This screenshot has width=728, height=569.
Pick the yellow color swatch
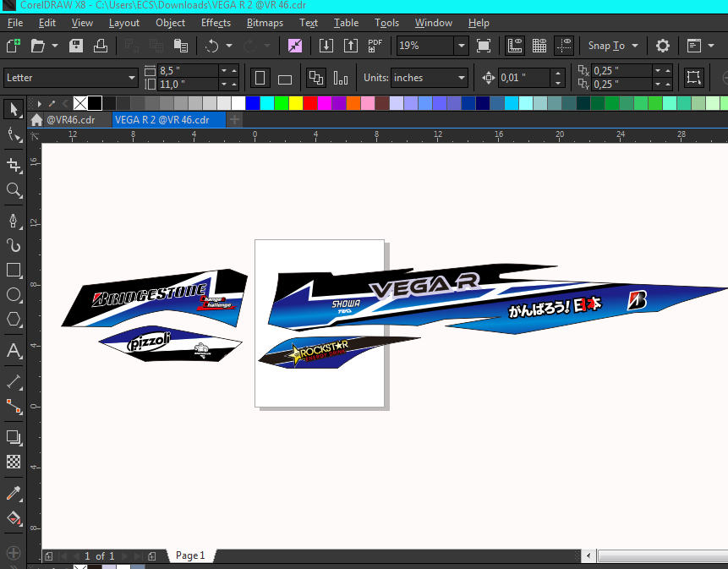[x=296, y=103]
